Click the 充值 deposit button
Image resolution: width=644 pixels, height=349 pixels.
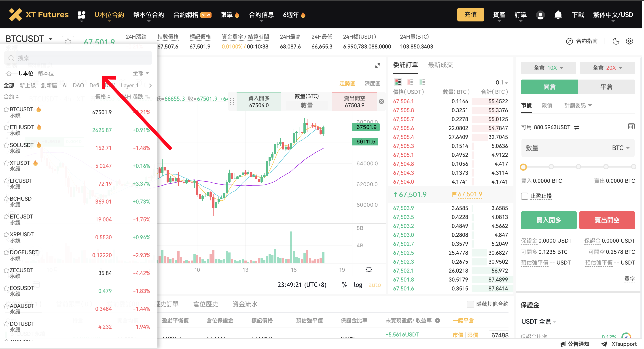pyautogui.click(x=470, y=15)
